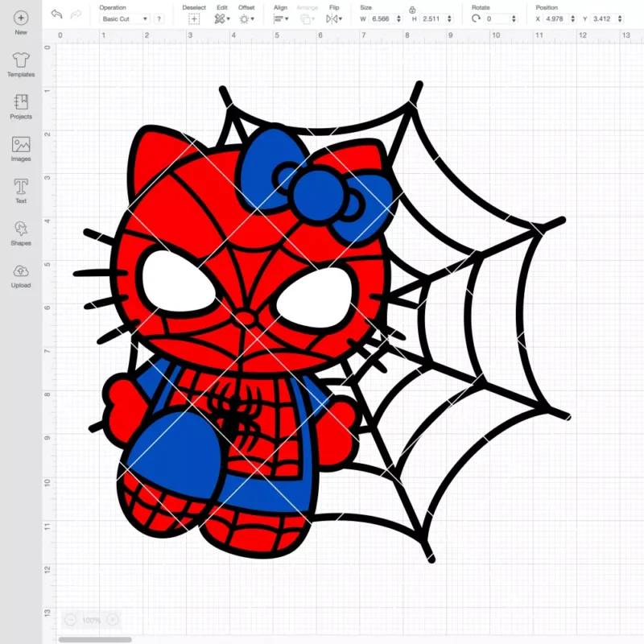
Task: Click the Deselect icon
Action: click(x=194, y=19)
